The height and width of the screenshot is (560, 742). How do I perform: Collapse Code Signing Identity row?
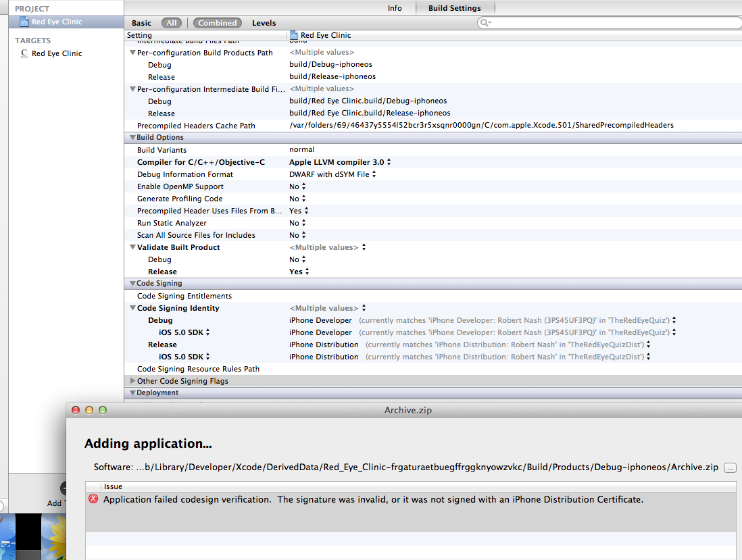click(x=133, y=308)
